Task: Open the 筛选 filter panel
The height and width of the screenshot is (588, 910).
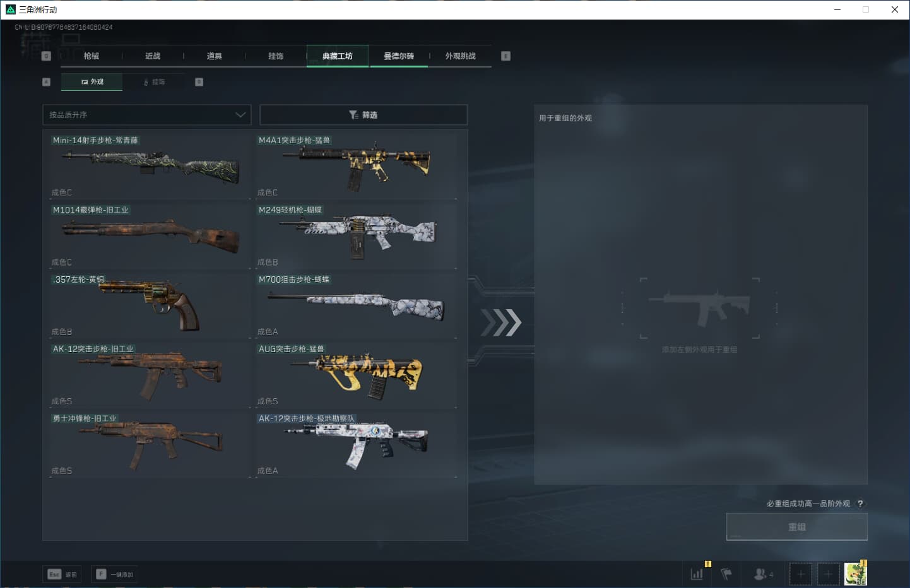Action: pyautogui.click(x=363, y=115)
